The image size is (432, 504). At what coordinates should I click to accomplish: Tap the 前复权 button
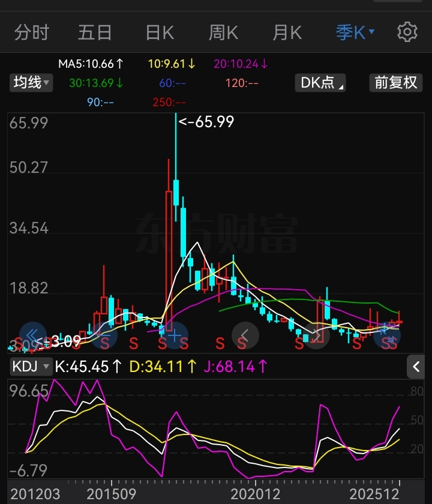[x=395, y=83]
